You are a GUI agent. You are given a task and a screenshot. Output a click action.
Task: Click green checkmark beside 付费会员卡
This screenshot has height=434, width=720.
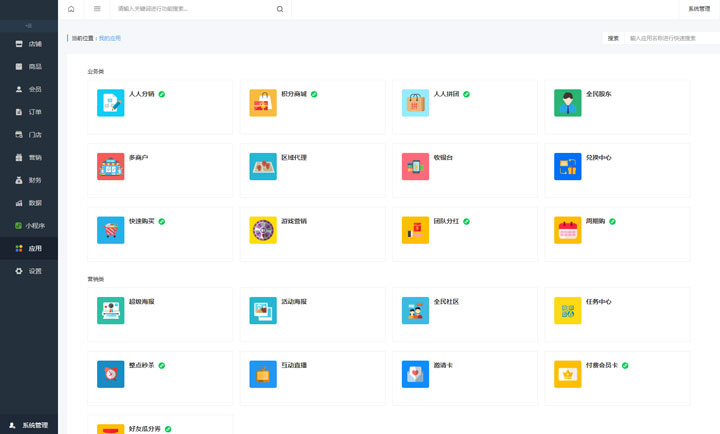(x=626, y=365)
